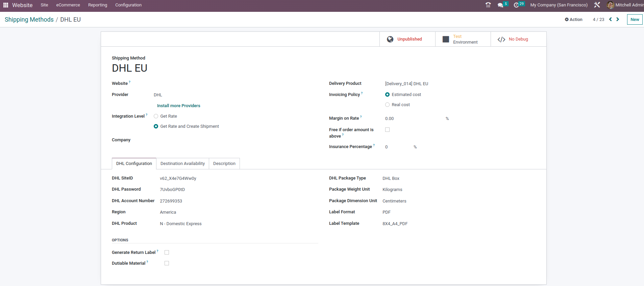This screenshot has height=286, width=644.
Task: Click Margin on Rate help question mark
Action: pos(361,117)
